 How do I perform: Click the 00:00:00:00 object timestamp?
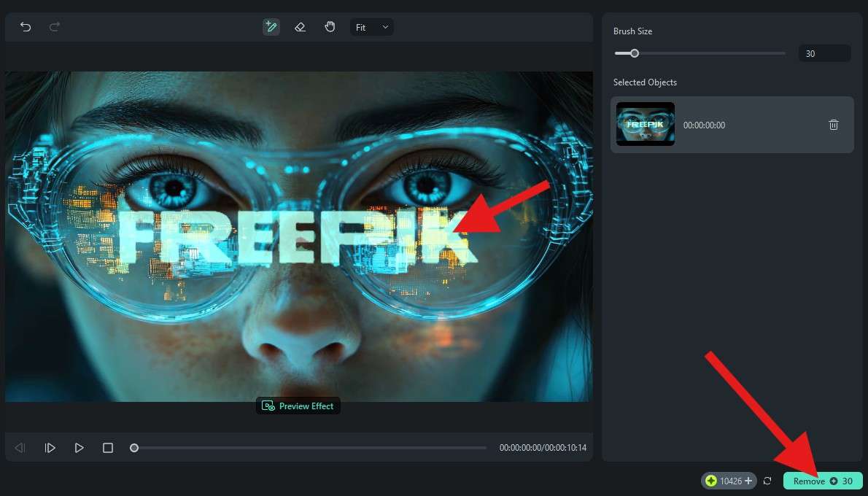click(x=704, y=125)
